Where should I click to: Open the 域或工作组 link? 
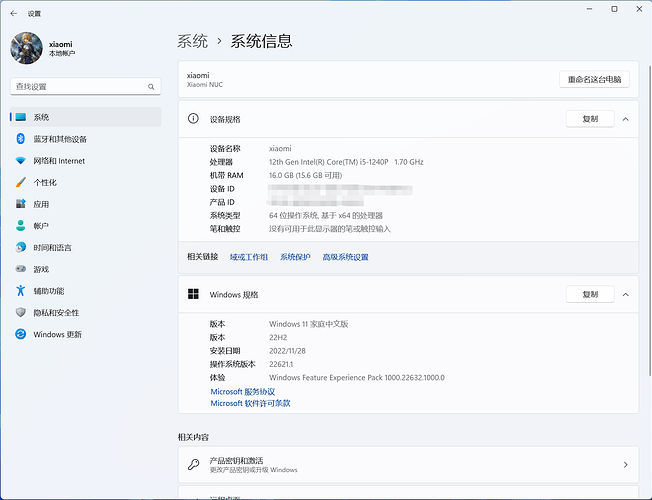(x=249, y=257)
